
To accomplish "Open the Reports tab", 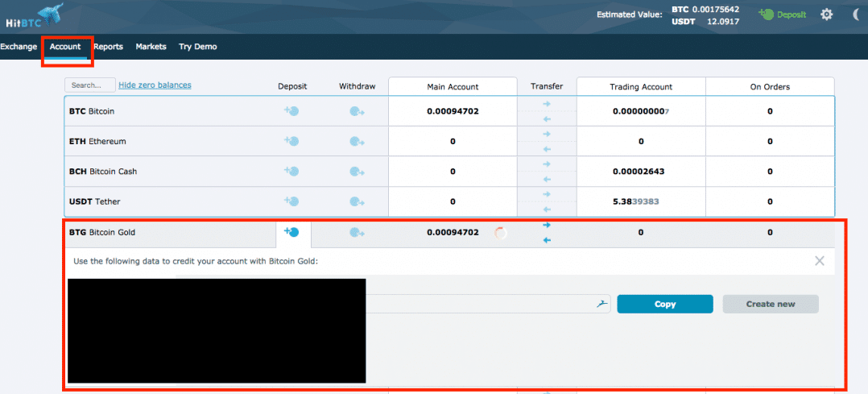I will point(108,47).
